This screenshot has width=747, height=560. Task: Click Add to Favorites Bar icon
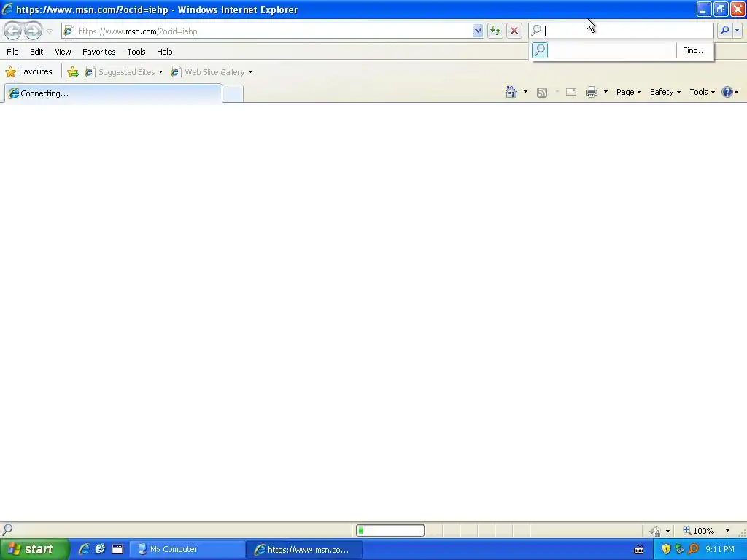pos(73,72)
